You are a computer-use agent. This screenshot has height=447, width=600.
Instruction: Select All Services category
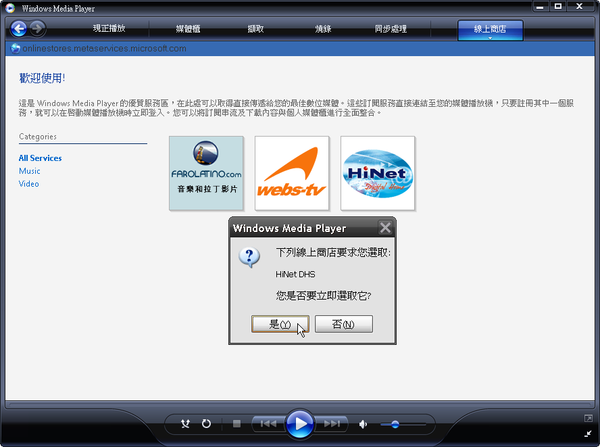coord(40,158)
